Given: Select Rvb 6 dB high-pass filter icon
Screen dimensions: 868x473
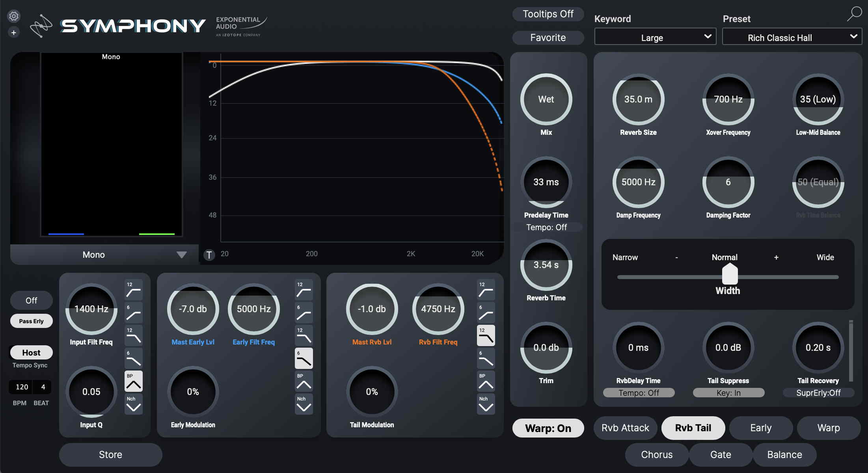Looking at the screenshot, I should tap(486, 313).
